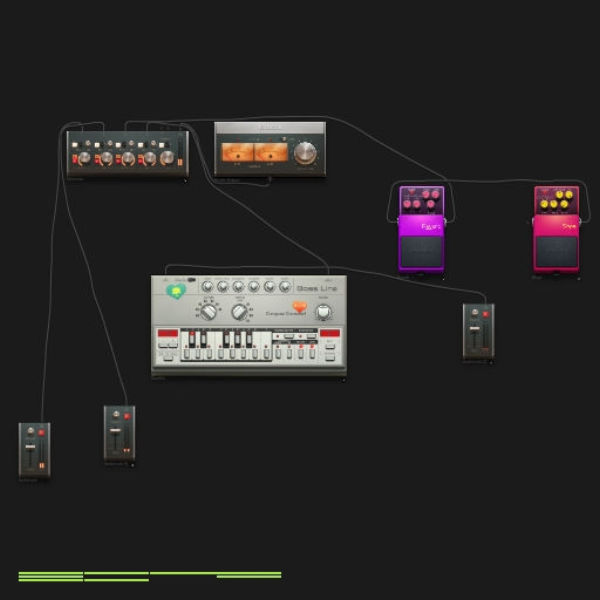Click the large silver knob beside the VU meters
The image size is (600, 600).
[x=305, y=153]
